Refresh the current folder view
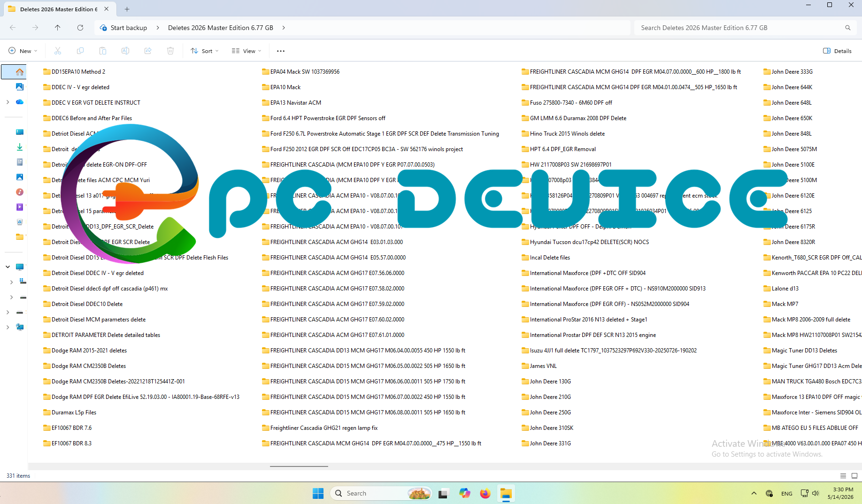The image size is (862, 504). (80, 28)
